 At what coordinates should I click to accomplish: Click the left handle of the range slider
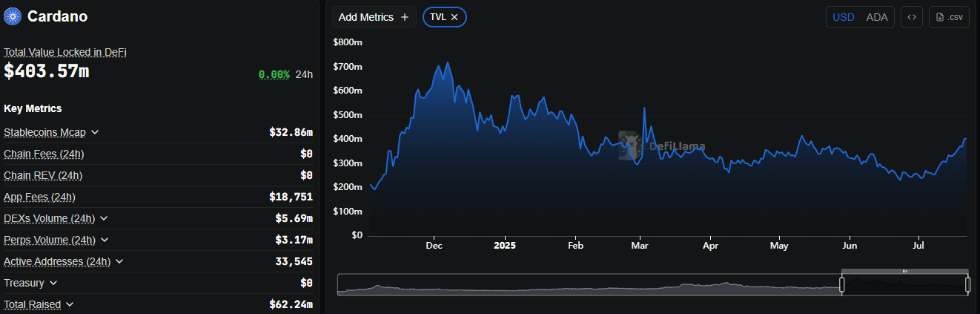841,284
